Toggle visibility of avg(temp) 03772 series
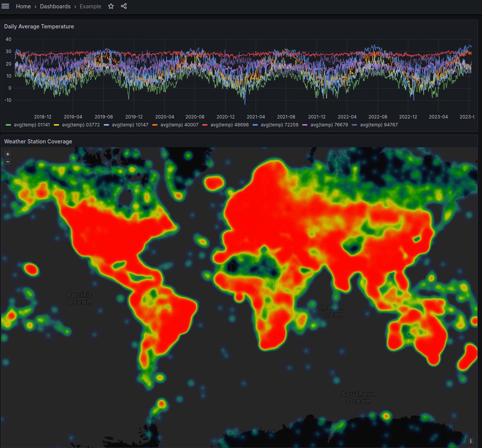Screen dimensions: 482x448 pyautogui.click(x=81, y=124)
